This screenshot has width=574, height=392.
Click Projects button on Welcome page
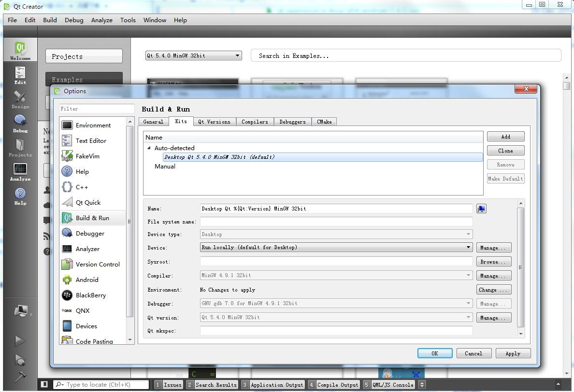click(84, 56)
